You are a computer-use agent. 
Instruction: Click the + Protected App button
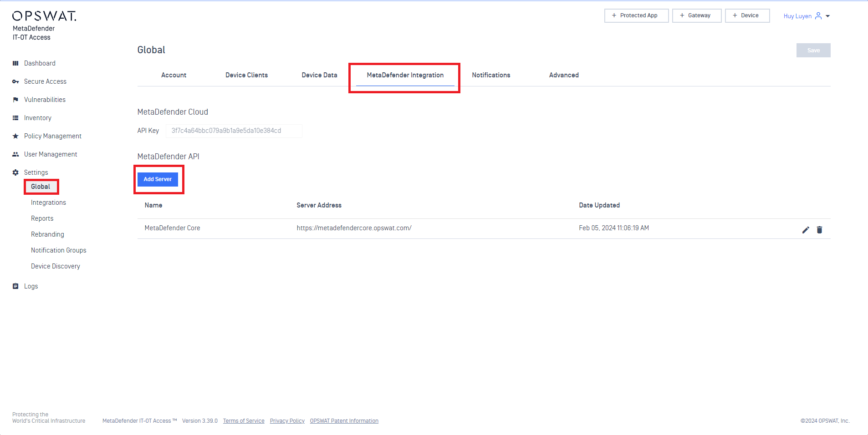(636, 15)
